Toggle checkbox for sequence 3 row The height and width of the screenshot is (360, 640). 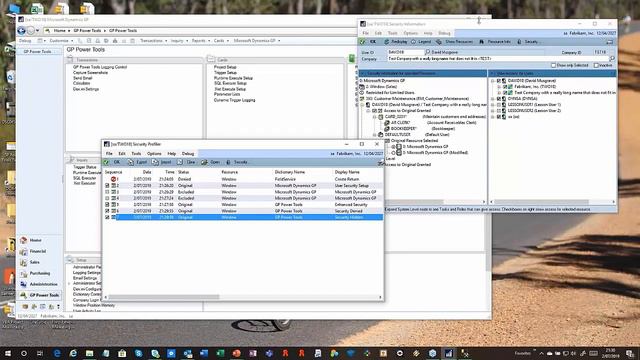107,192
